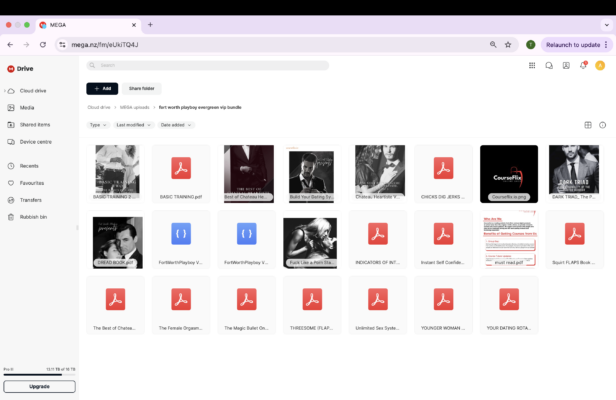
Task: Open Media section in sidebar
Action: coord(27,107)
